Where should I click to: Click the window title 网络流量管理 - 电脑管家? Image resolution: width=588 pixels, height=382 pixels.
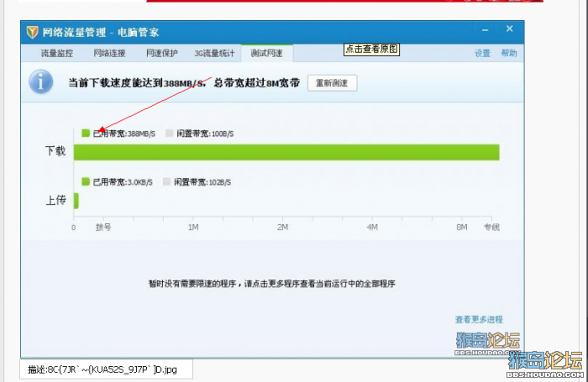coord(101,33)
